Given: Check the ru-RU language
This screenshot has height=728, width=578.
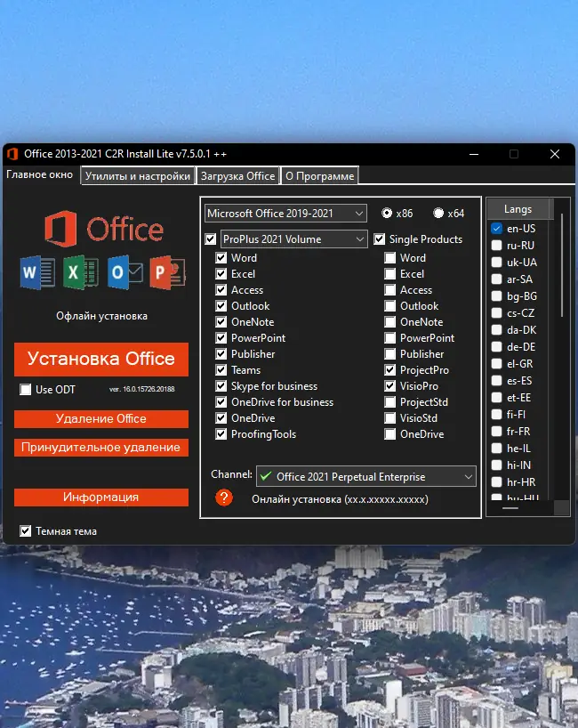Looking at the screenshot, I should pos(496,245).
